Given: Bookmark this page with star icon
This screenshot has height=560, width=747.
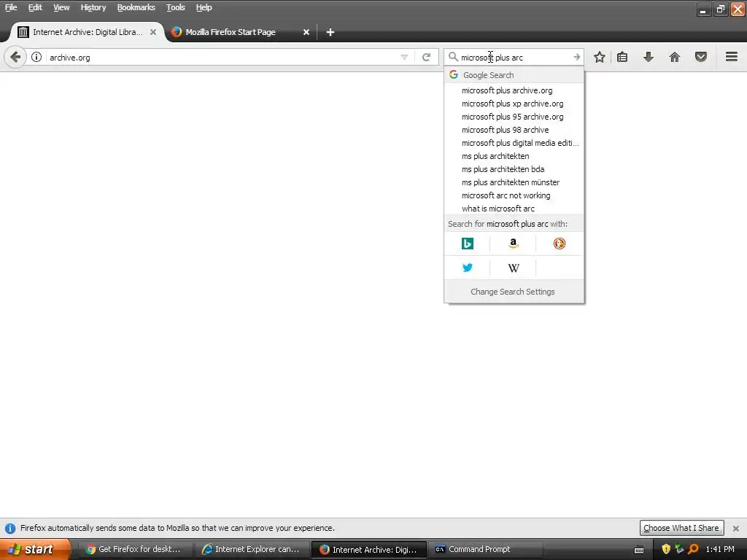Looking at the screenshot, I should point(600,57).
